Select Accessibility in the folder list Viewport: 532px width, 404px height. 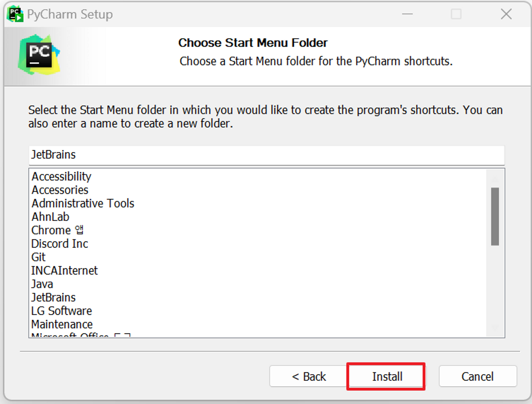(61, 177)
